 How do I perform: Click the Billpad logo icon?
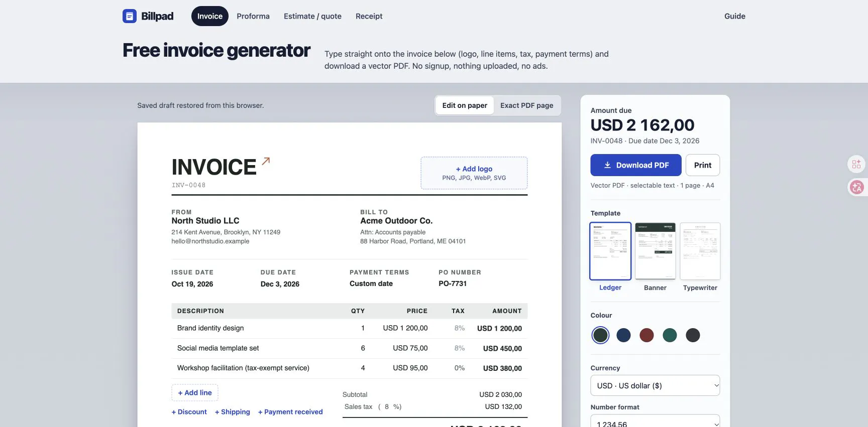[x=130, y=16]
